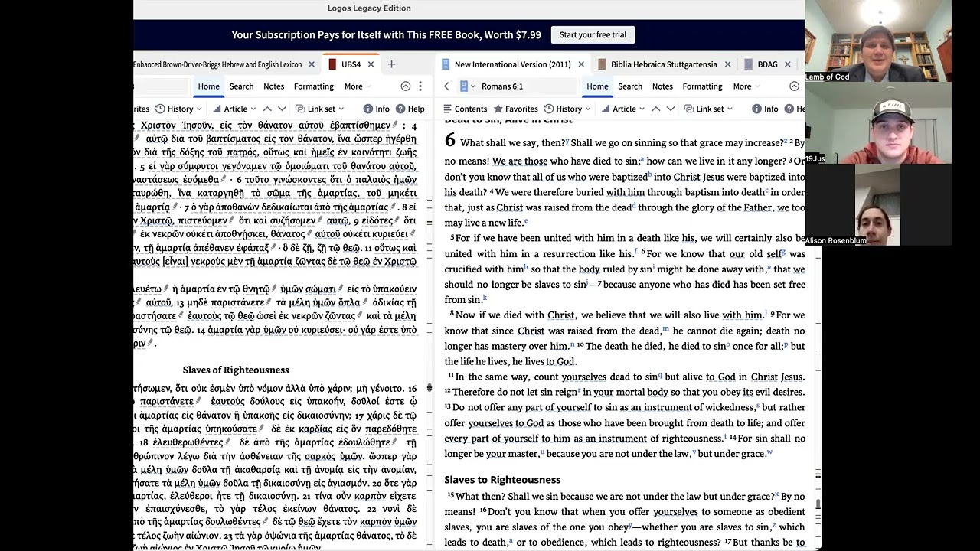This screenshot has width=980, height=551.
Task: Select the Lamb of God video thumbnail
Action: pos(879,41)
